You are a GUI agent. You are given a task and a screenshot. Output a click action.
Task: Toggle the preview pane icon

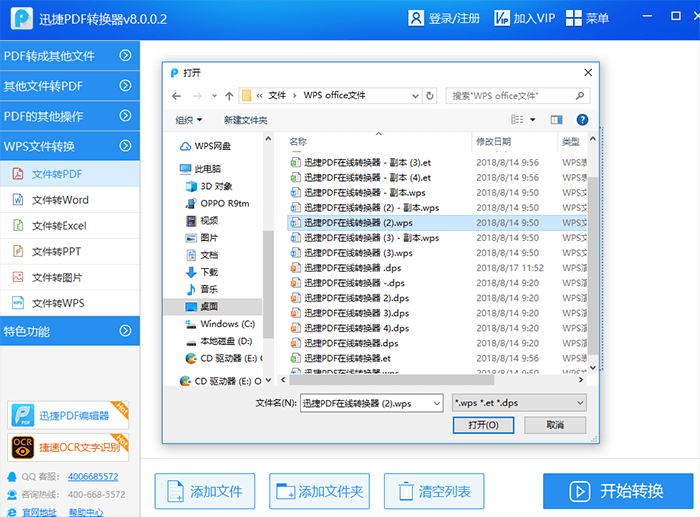pyautogui.click(x=556, y=120)
